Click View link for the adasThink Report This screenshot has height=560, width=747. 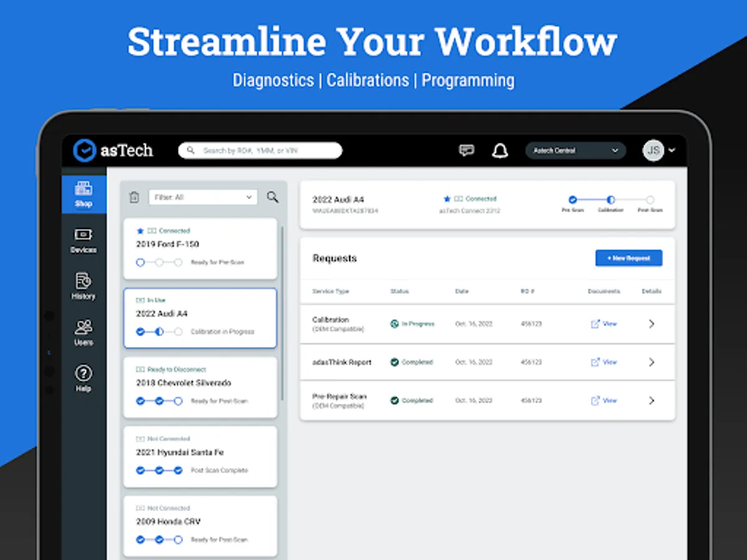tap(604, 362)
